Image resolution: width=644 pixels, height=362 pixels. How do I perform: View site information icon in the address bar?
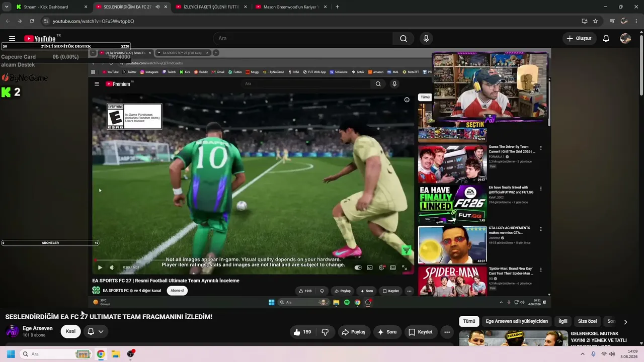pyautogui.click(x=46, y=21)
